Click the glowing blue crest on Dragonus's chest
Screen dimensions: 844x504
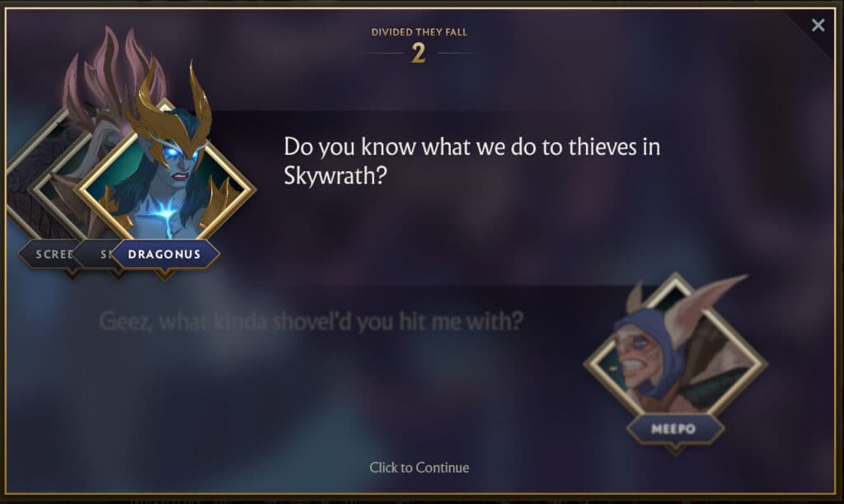[165, 215]
